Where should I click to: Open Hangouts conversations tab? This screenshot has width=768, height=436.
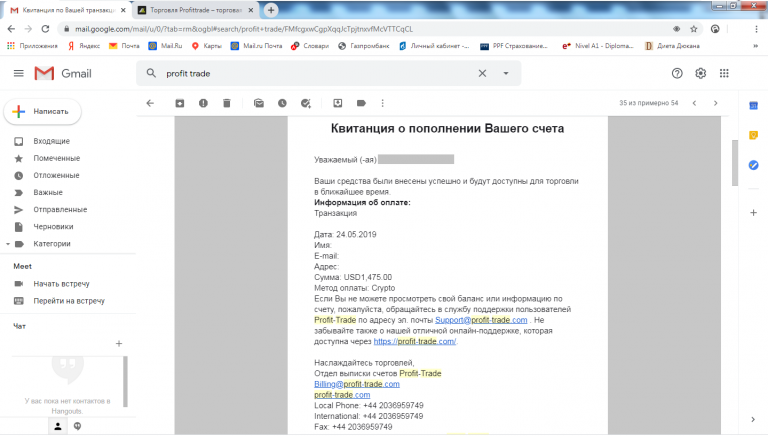77,426
